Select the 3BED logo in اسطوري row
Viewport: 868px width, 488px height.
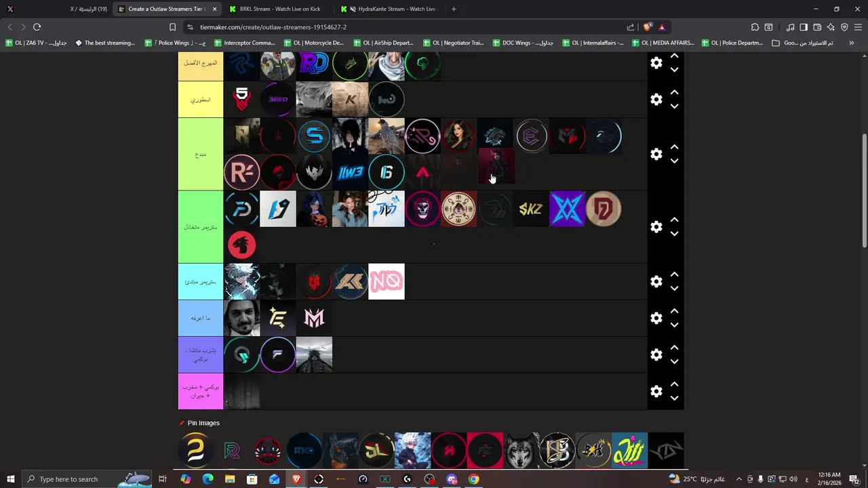(x=278, y=100)
